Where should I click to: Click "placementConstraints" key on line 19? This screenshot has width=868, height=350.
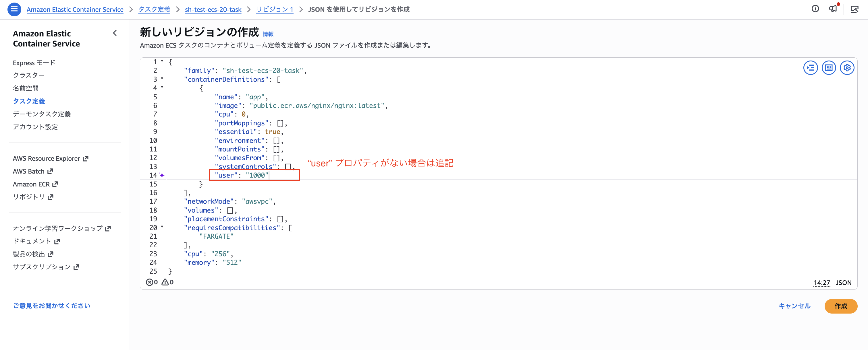[226, 219]
